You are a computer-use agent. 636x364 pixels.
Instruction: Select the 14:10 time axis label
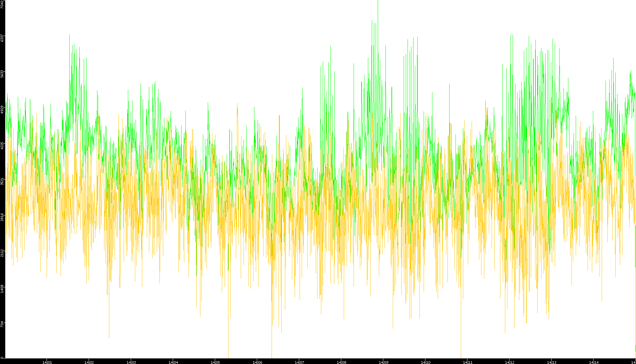(x=425, y=362)
